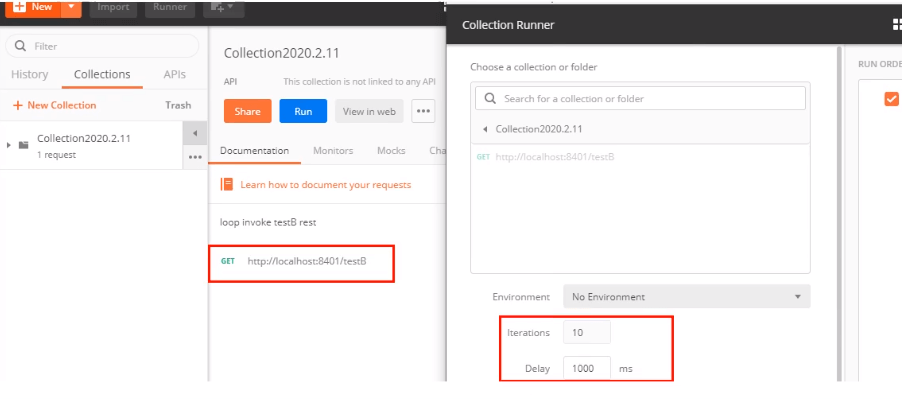902x399 pixels.
Task: Switch to the Collections tab
Action: point(102,74)
